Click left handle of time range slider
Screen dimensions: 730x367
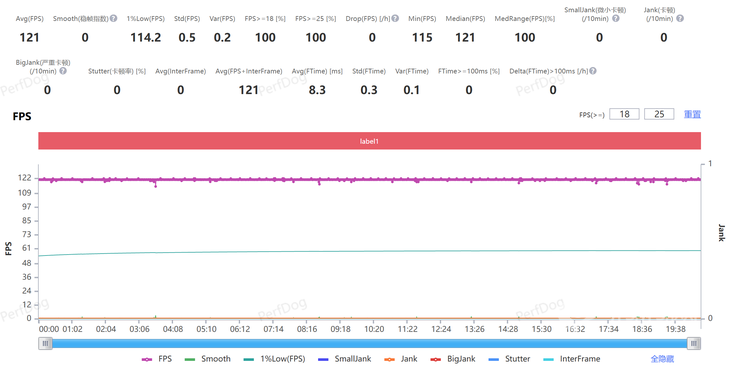pyautogui.click(x=45, y=344)
